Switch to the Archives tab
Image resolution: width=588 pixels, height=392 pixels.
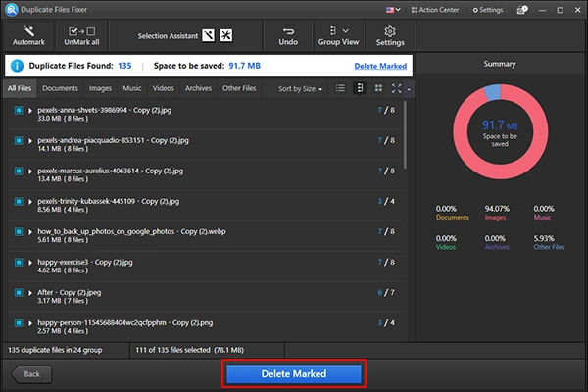(x=198, y=88)
